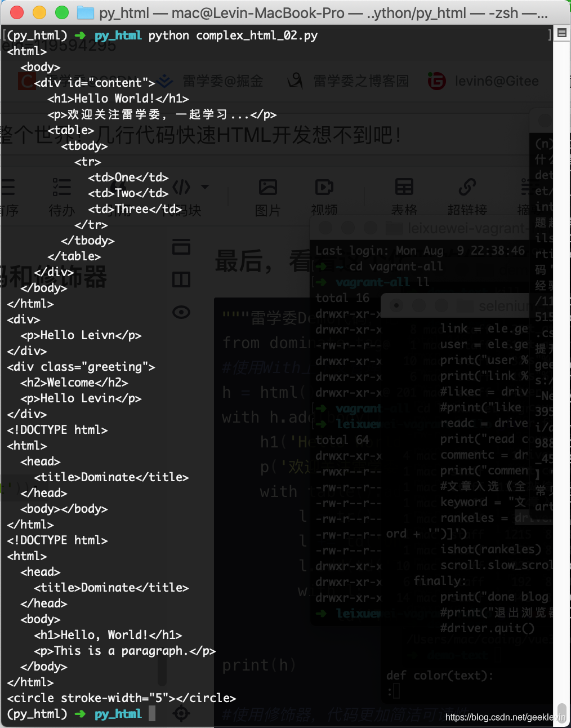The width and height of the screenshot is (571, 728).
Task: Insert a video with 视频 icon
Action: pyautogui.click(x=324, y=187)
